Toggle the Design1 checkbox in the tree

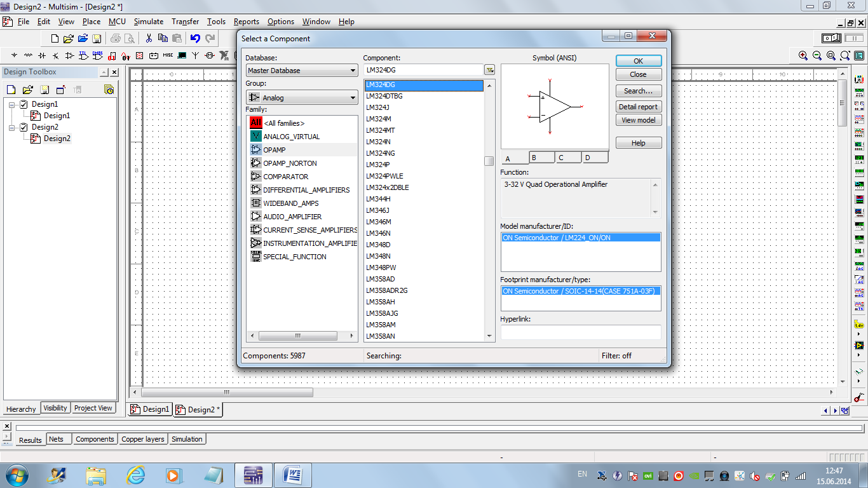[x=24, y=104]
